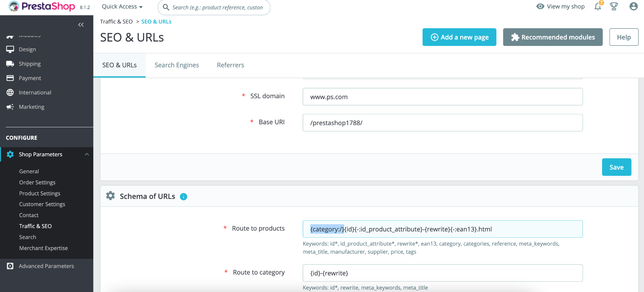Open the Marketing menu
Image resolution: width=644 pixels, height=292 pixels.
pos(32,107)
